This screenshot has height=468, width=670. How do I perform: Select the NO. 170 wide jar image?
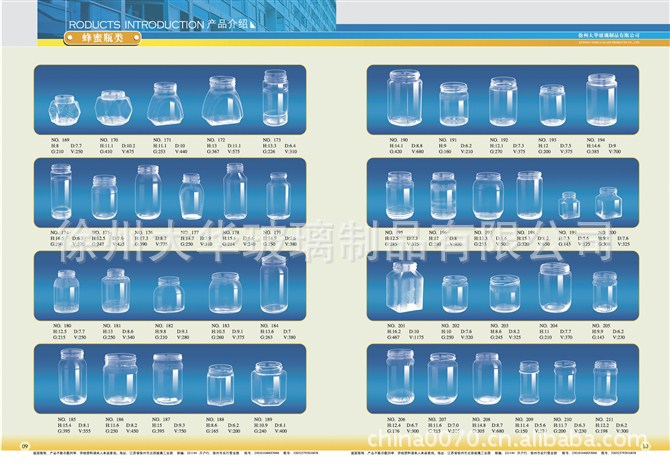[114, 106]
